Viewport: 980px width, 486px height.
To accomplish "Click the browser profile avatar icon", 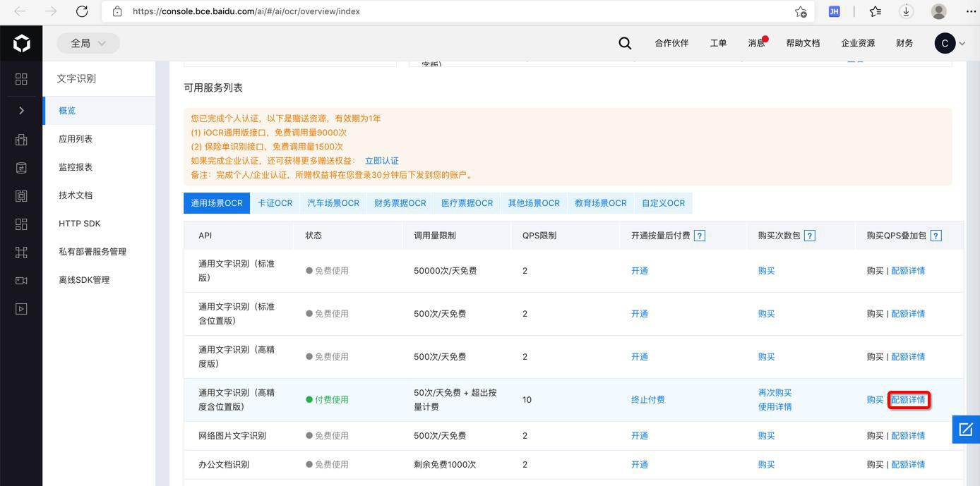I will [x=939, y=11].
